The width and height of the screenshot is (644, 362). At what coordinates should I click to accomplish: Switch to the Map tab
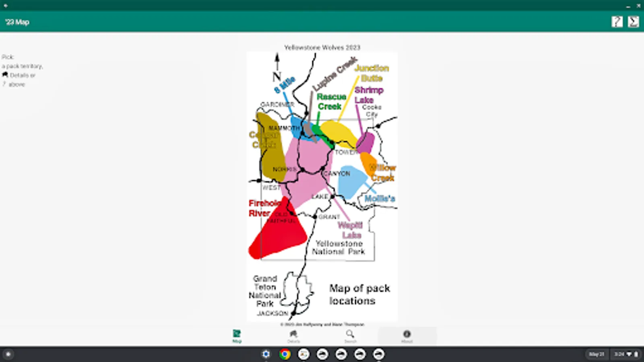(x=237, y=336)
